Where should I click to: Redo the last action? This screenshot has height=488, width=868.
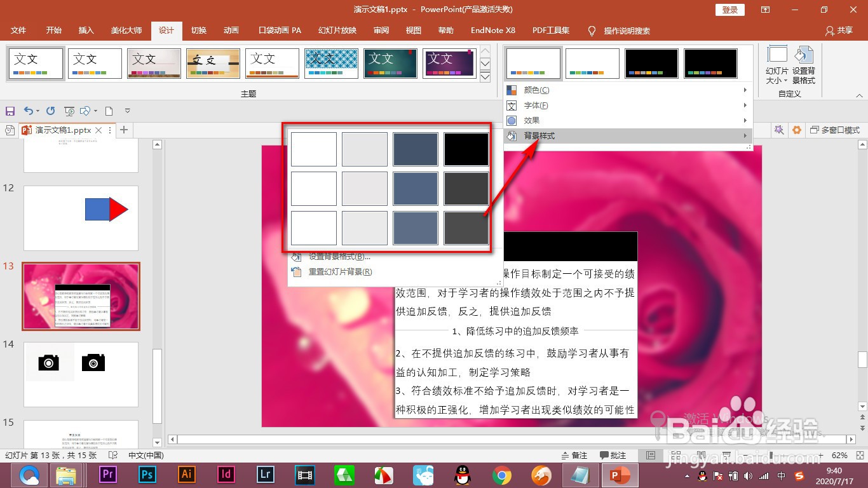point(51,111)
